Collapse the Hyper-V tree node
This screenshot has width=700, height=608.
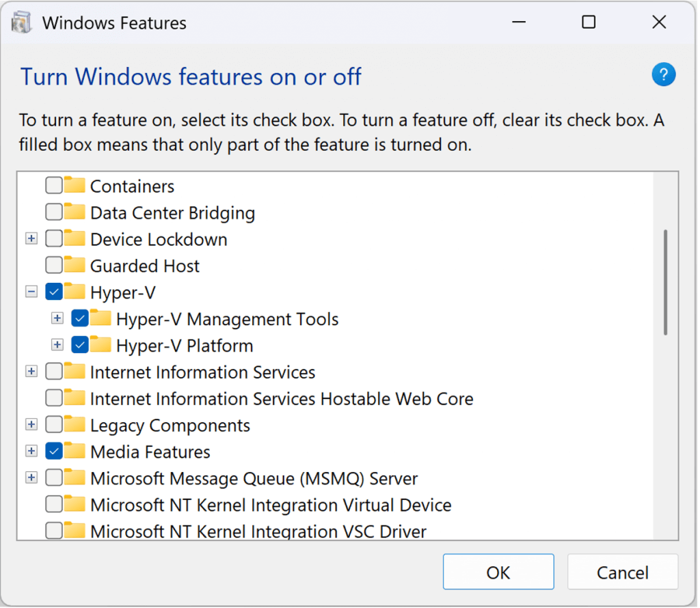click(x=31, y=292)
